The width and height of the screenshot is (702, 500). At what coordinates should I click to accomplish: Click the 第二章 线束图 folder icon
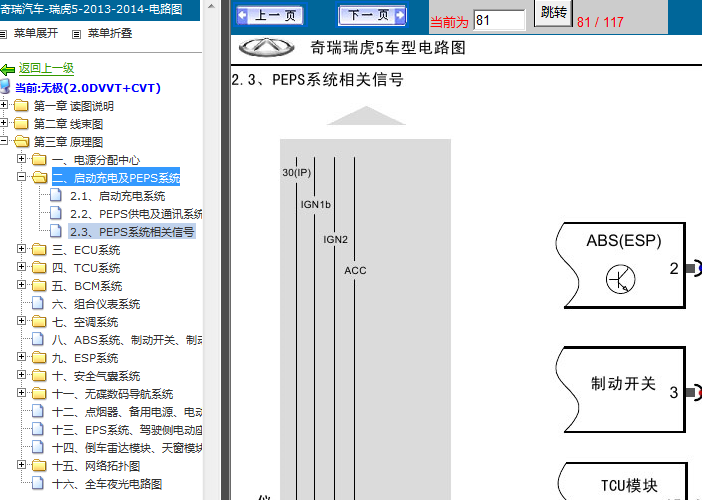(x=21, y=123)
